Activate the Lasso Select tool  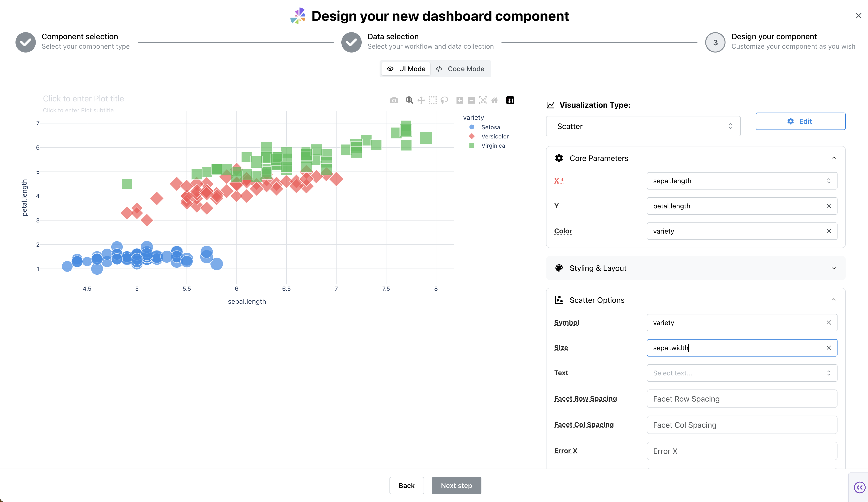coord(444,100)
